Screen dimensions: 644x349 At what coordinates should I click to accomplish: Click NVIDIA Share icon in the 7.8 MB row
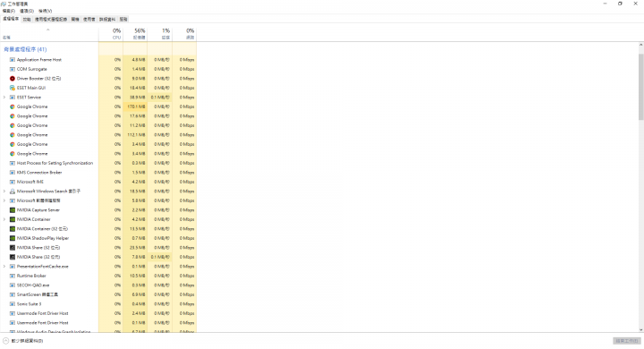(13, 257)
